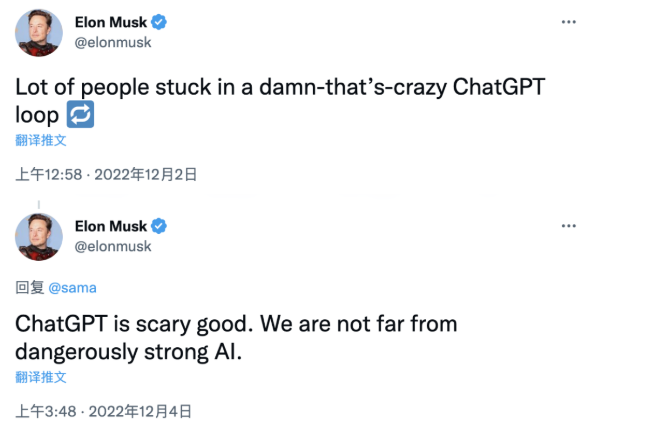The width and height of the screenshot is (650, 446).
Task: Open the more options menu on second tweet
Action: (x=568, y=226)
